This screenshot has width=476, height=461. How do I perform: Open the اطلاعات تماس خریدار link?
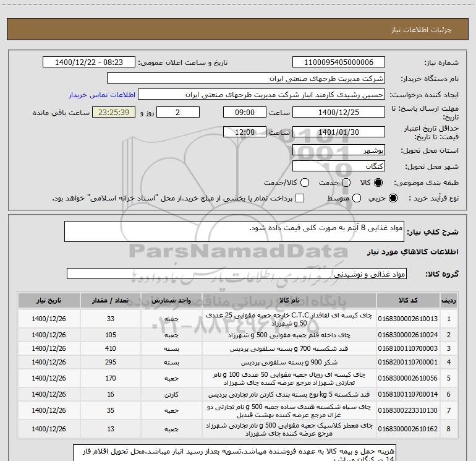click(102, 95)
